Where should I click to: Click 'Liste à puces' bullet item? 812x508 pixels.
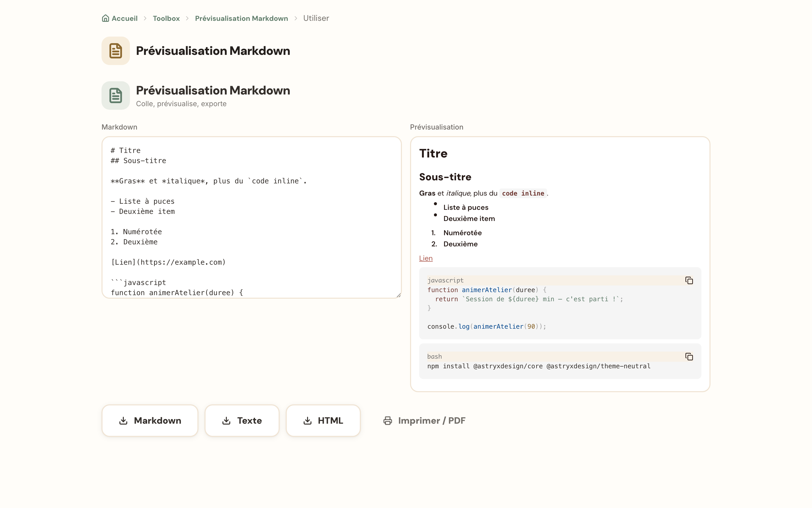[466, 207]
